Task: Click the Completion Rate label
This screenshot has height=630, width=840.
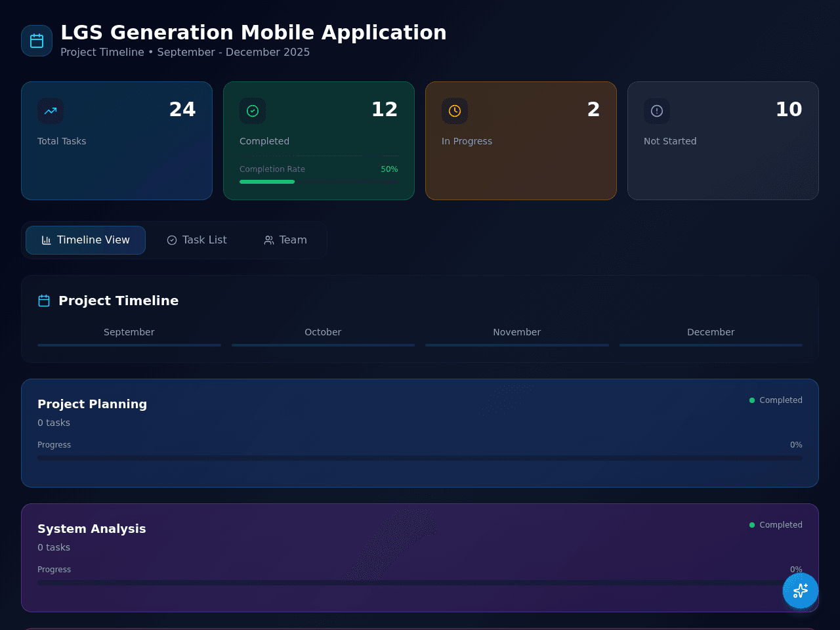Action: click(x=272, y=169)
